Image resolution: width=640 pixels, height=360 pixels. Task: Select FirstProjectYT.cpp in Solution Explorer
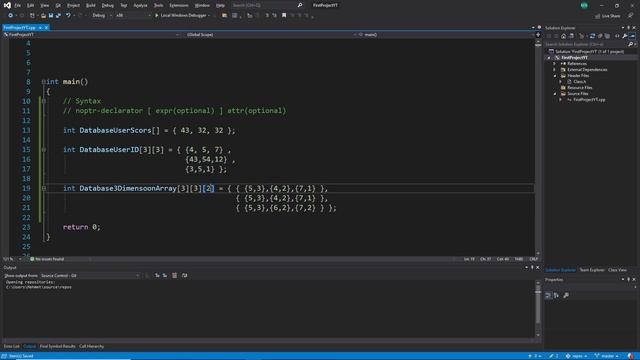pyautogui.click(x=589, y=100)
